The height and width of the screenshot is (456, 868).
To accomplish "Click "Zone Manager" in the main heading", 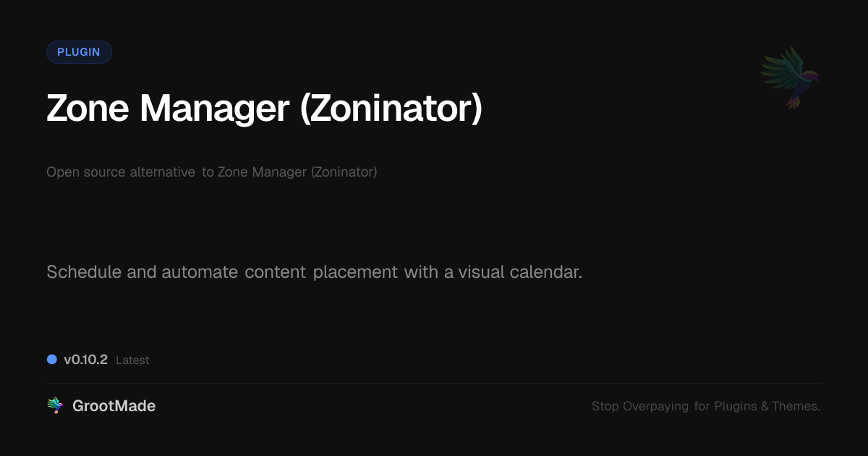I will tap(167, 108).
